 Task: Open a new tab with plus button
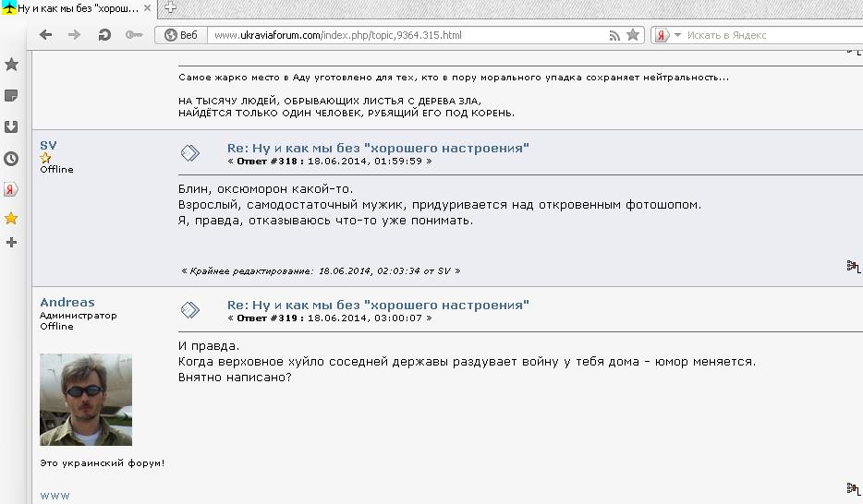(170, 7)
